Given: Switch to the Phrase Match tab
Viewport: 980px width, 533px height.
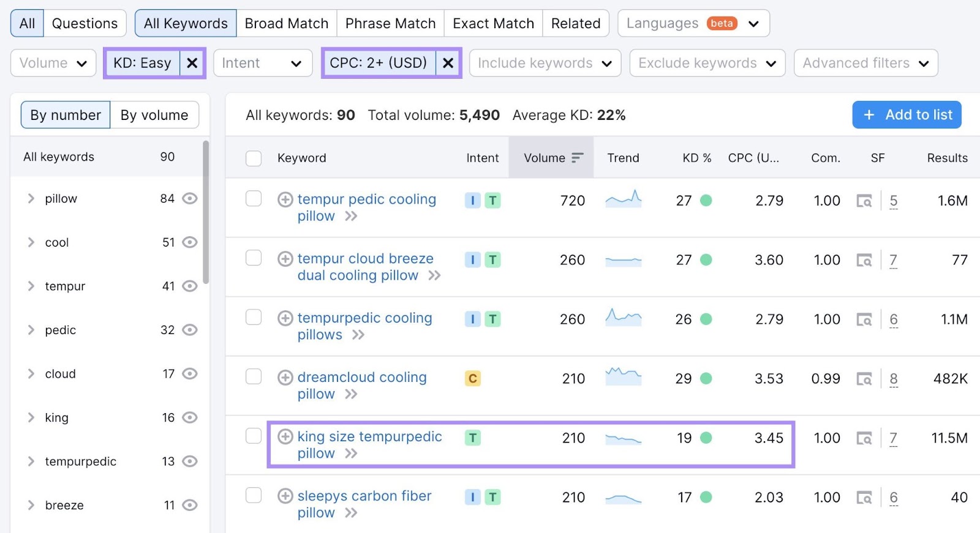Looking at the screenshot, I should click(390, 23).
